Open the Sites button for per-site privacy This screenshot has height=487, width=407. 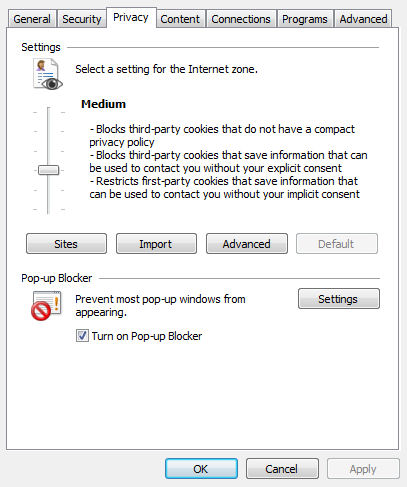[66, 244]
